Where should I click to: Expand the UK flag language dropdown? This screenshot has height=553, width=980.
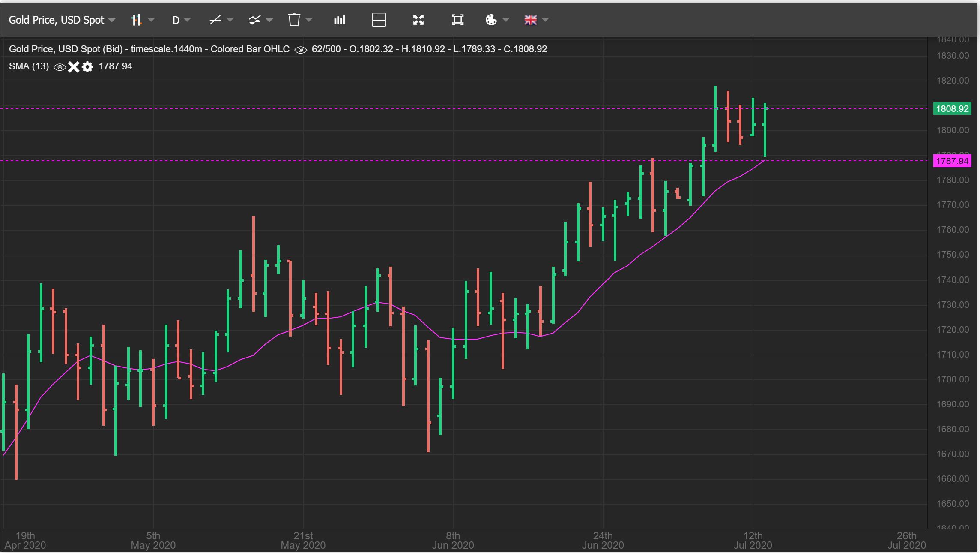(545, 20)
